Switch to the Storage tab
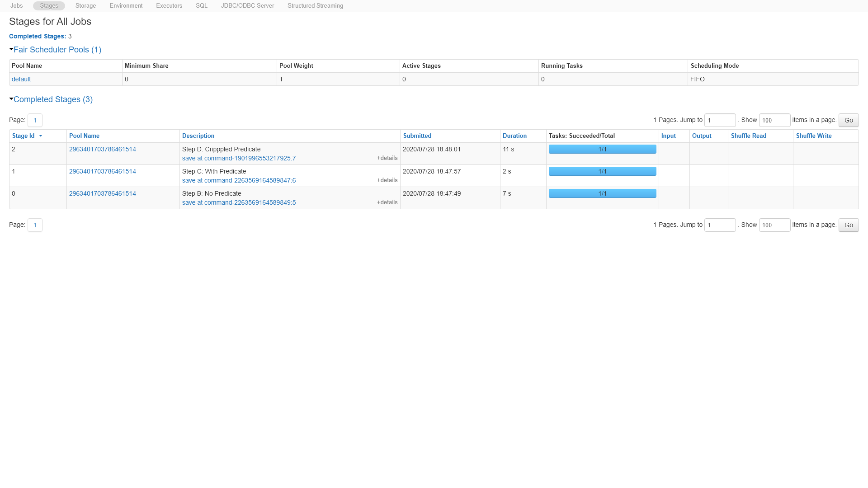This screenshot has width=868, height=488. [x=86, y=6]
